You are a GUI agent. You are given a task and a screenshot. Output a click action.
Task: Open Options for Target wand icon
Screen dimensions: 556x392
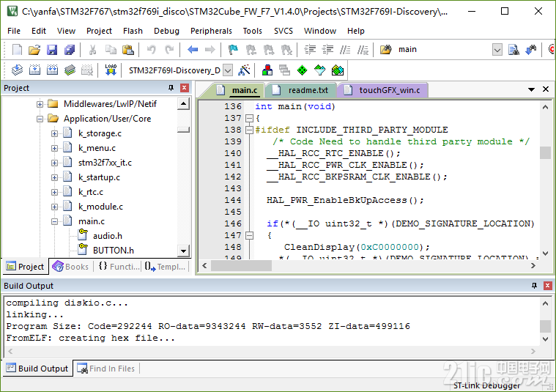click(x=244, y=70)
